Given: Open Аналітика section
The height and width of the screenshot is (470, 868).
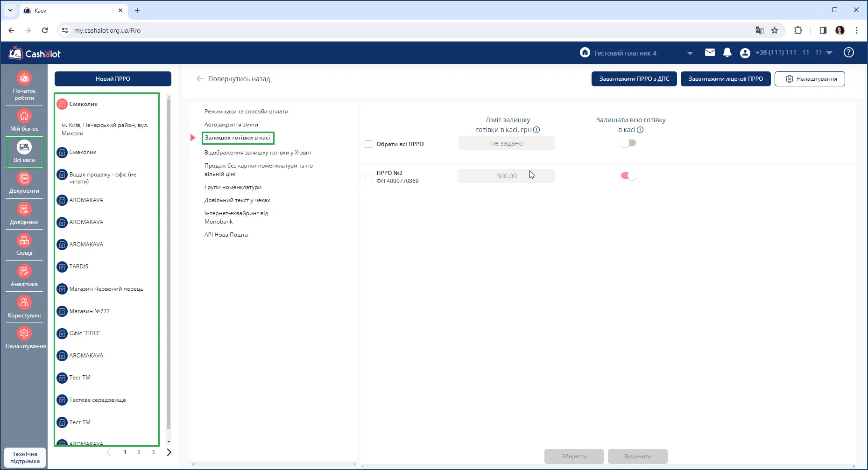Looking at the screenshot, I should point(24,276).
